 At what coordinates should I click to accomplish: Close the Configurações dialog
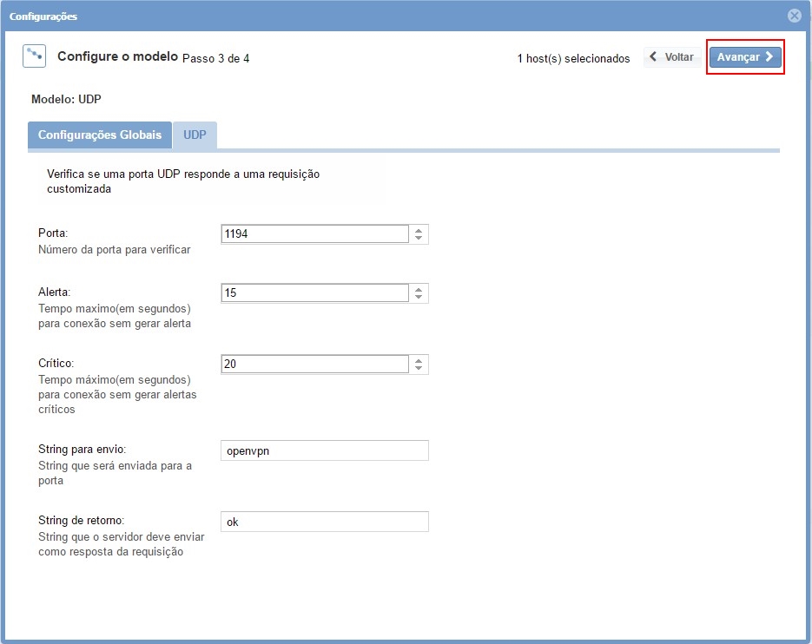(794, 16)
